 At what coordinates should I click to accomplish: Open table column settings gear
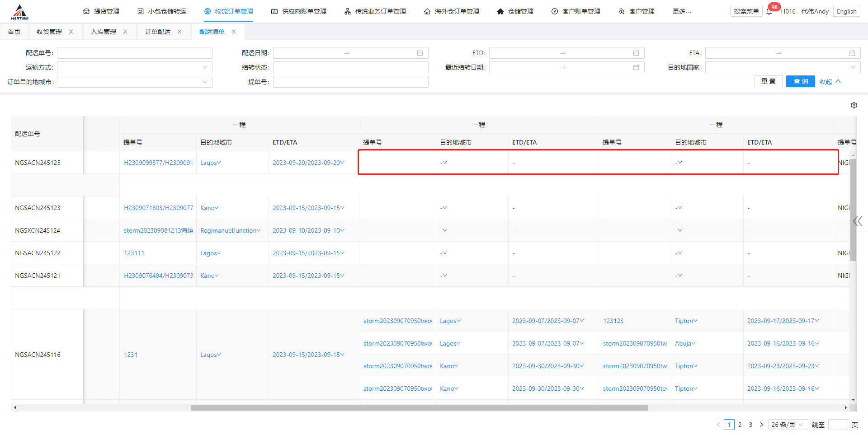(854, 105)
